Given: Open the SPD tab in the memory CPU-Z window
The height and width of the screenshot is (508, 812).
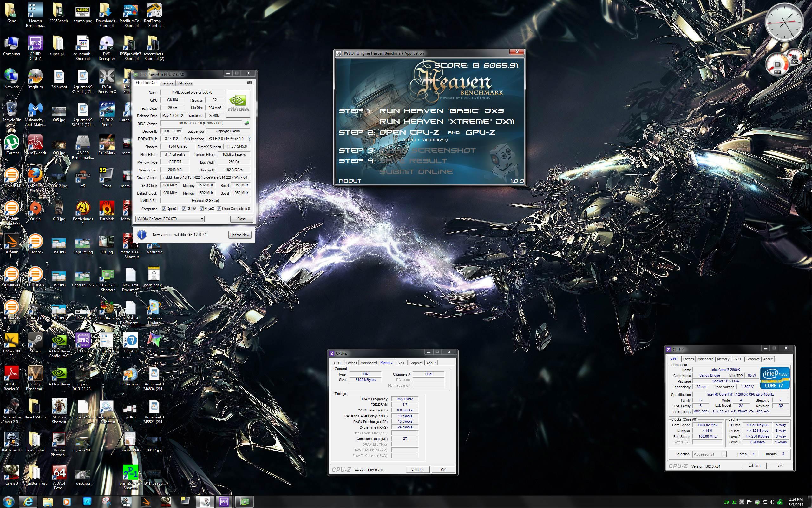Looking at the screenshot, I should (401, 363).
